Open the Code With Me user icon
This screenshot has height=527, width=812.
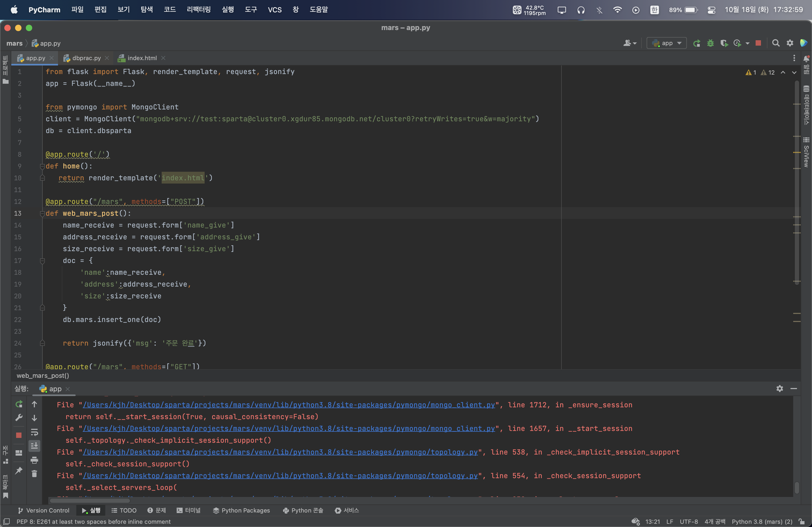(629, 43)
